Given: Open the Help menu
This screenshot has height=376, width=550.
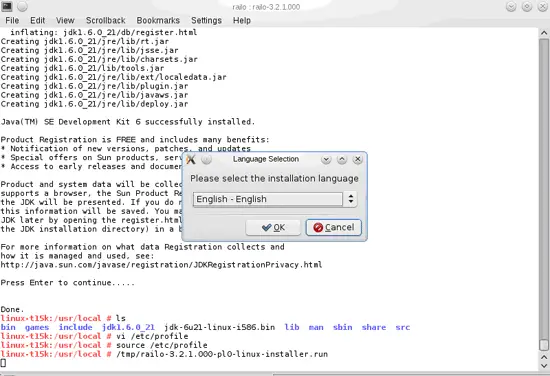Looking at the screenshot, I should pyautogui.click(x=242, y=21).
